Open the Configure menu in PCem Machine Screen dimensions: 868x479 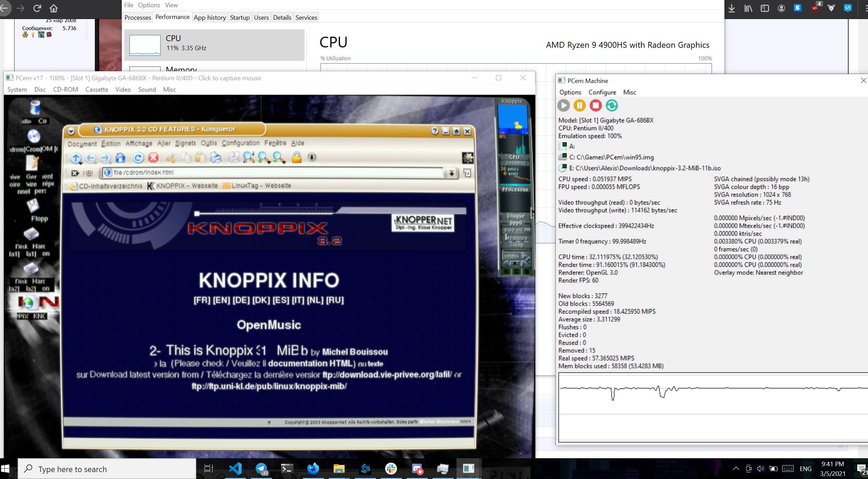tap(602, 92)
